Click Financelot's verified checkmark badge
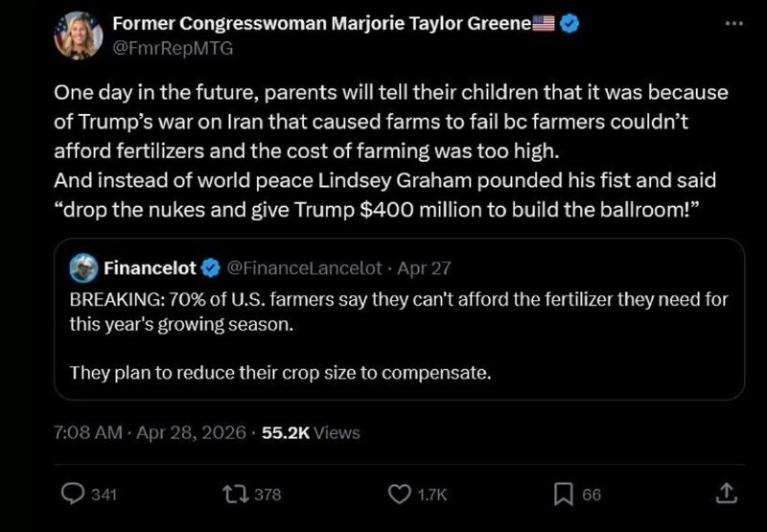This screenshot has height=532, width=767. pos(211,268)
